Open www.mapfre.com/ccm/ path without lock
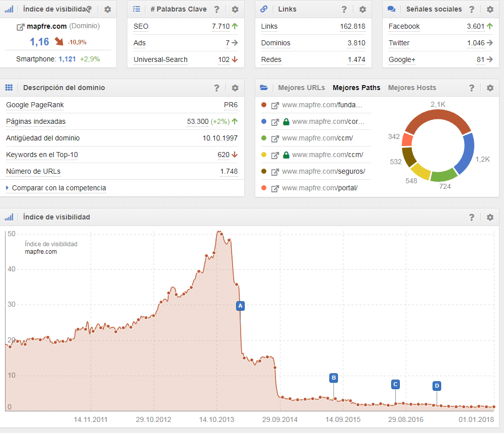504x433 pixels. (317, 138)
